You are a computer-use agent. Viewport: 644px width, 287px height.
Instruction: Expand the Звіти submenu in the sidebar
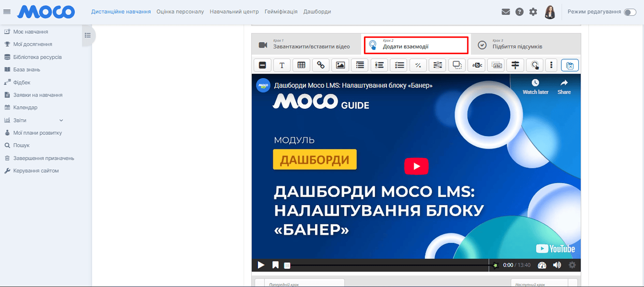(61, 120)
